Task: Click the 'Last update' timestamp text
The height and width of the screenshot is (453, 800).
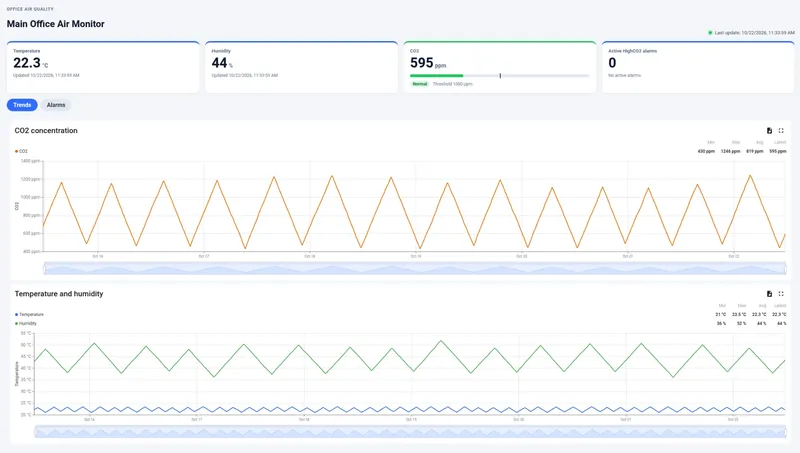Action: [755, 33]
